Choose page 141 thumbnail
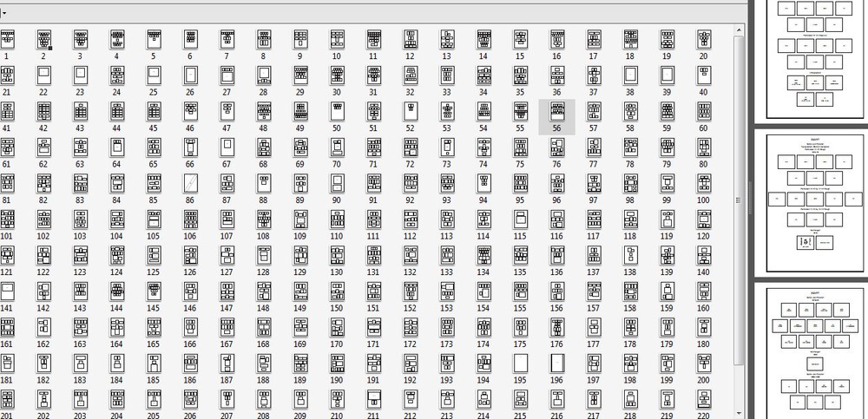Screen dimensions: 868x419 [7, 291]
